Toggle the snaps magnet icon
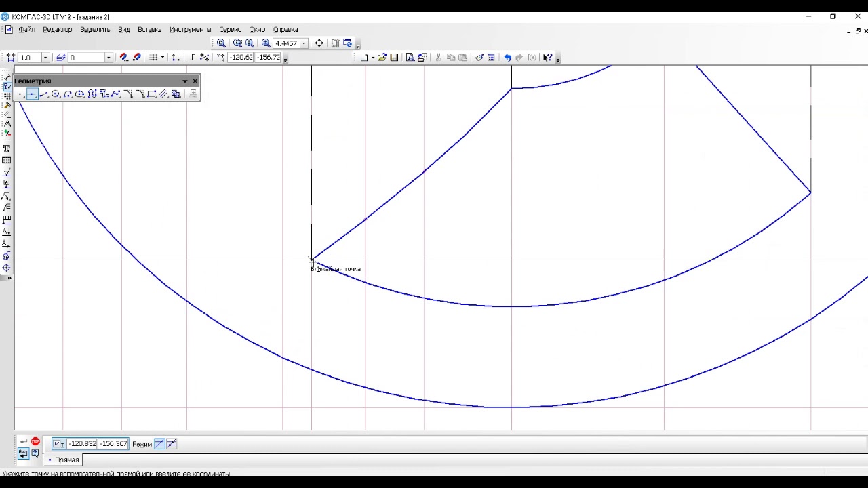868x488 pixels. point(123,58)
